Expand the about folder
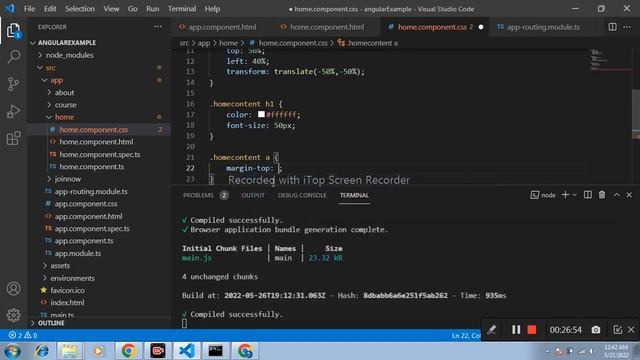The width and height of the screenshot is (640, 360). point(49,93)
